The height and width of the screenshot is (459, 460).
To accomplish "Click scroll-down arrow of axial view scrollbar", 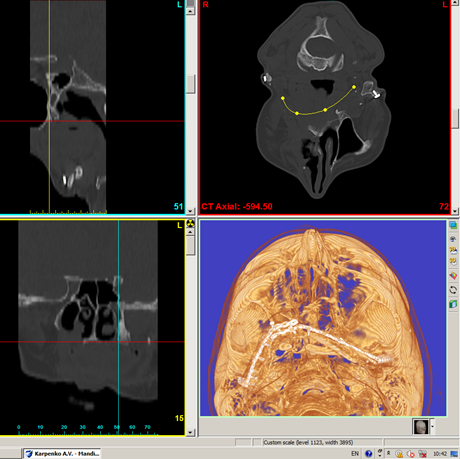I will pos(455,211).
